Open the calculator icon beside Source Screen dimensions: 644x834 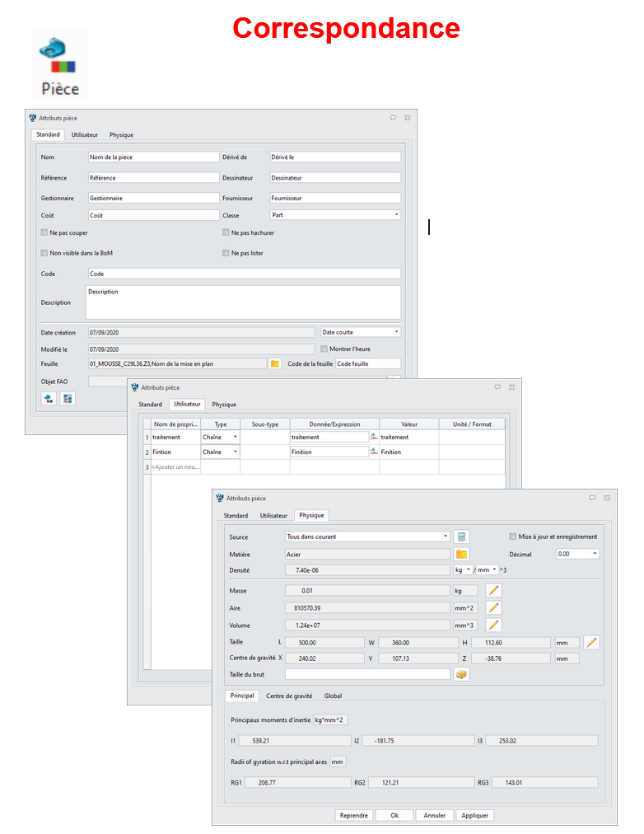click(461, 536)
